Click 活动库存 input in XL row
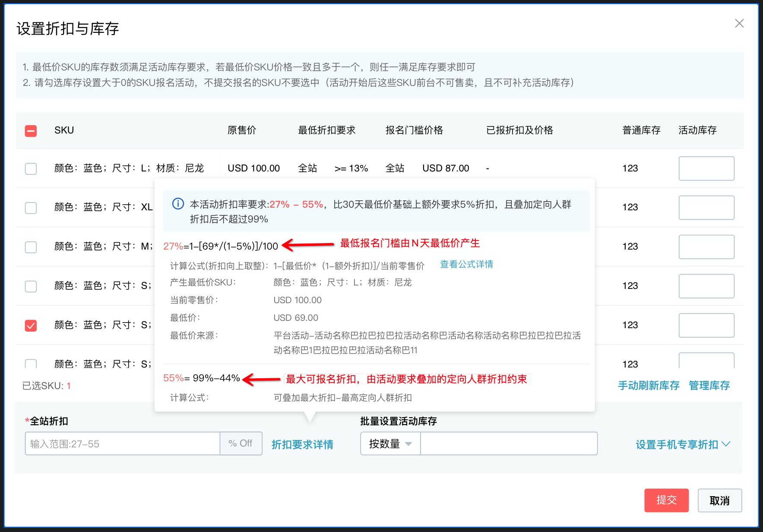This screenshot has width=763, height=532. coord(706,208)
